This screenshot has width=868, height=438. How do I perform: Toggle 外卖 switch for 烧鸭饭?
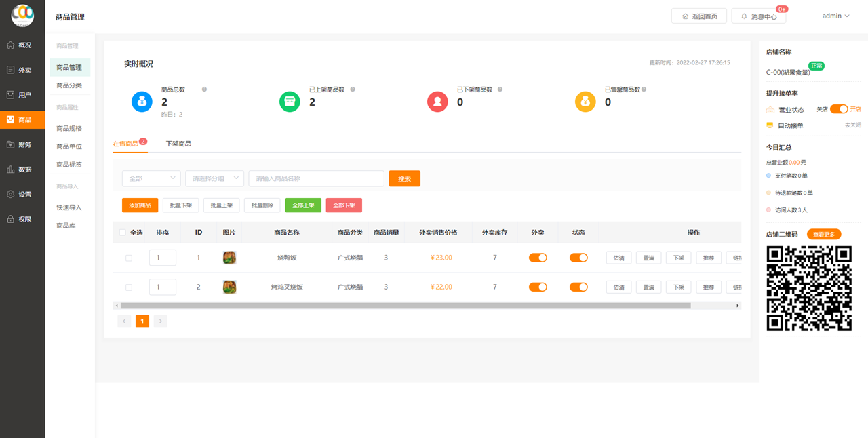coord(538,258)
